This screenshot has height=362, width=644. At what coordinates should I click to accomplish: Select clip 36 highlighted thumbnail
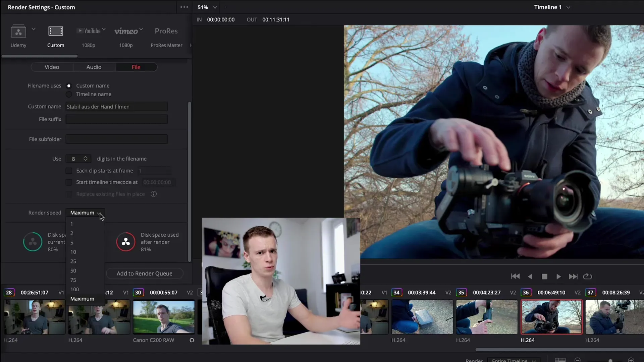(x=551, y=317)
